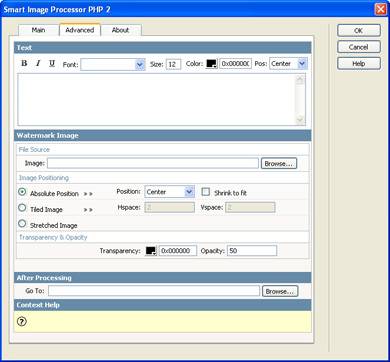The width and height of the screenshot is (390, 362).
Task: Click the Hspace field
Action: coord(169,207)
